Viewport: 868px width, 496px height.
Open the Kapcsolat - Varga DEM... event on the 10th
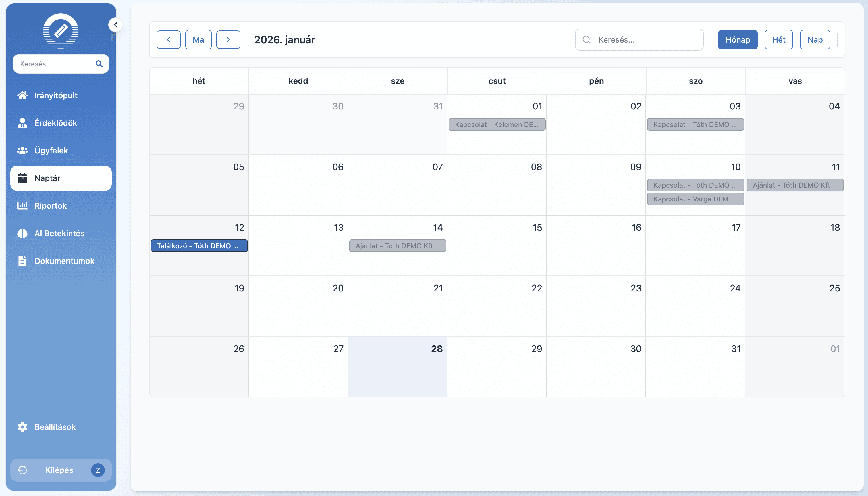tap(695, 199)
